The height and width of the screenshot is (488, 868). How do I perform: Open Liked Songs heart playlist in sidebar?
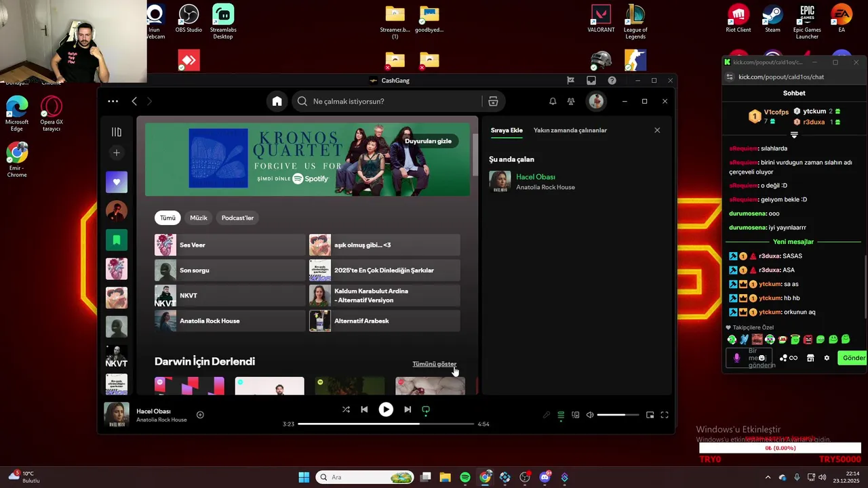coord(117,182)
